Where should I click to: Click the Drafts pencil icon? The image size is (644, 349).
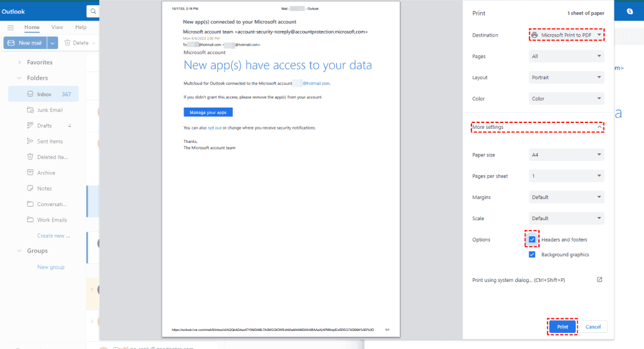30,125
